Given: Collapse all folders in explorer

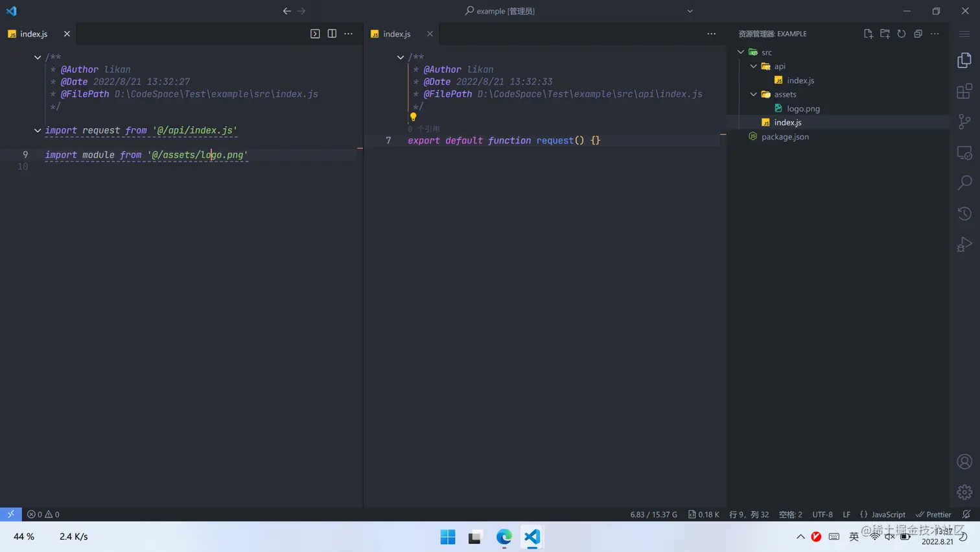Looking at the screenshot, I should pyautogui.click(x=918, y=34).
